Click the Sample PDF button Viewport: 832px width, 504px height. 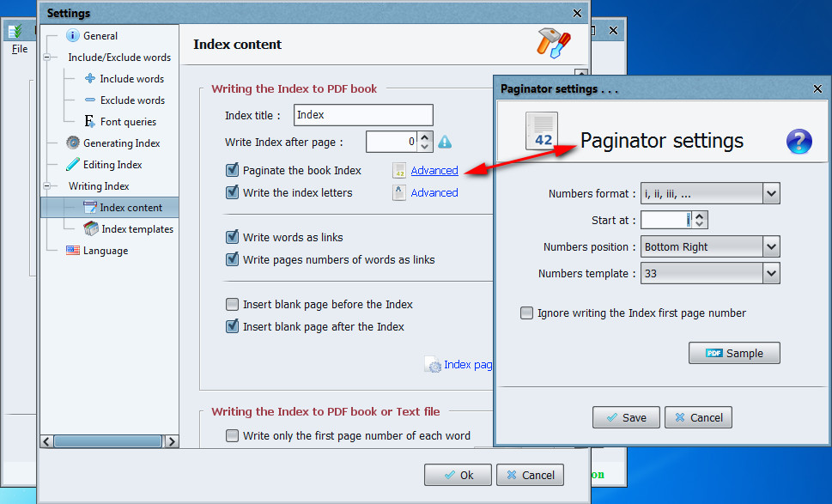(x=734, y=353)
